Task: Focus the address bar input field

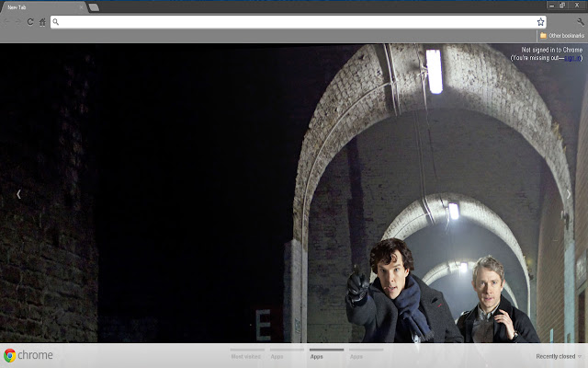Action: 298,22
